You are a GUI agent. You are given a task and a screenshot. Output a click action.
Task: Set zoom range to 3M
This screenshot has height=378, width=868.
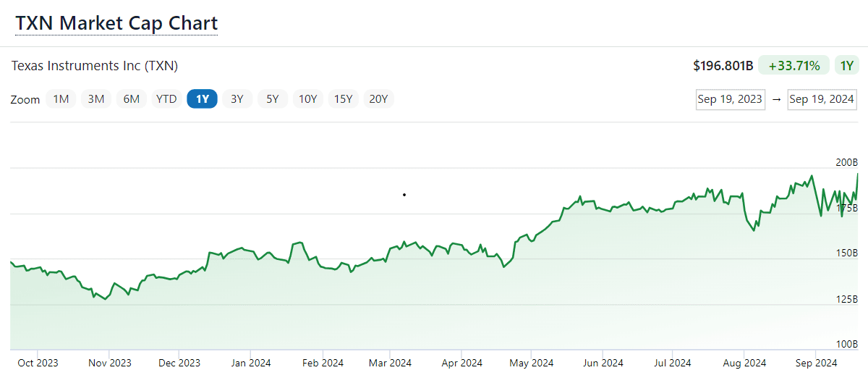click(x=96, y=99)
